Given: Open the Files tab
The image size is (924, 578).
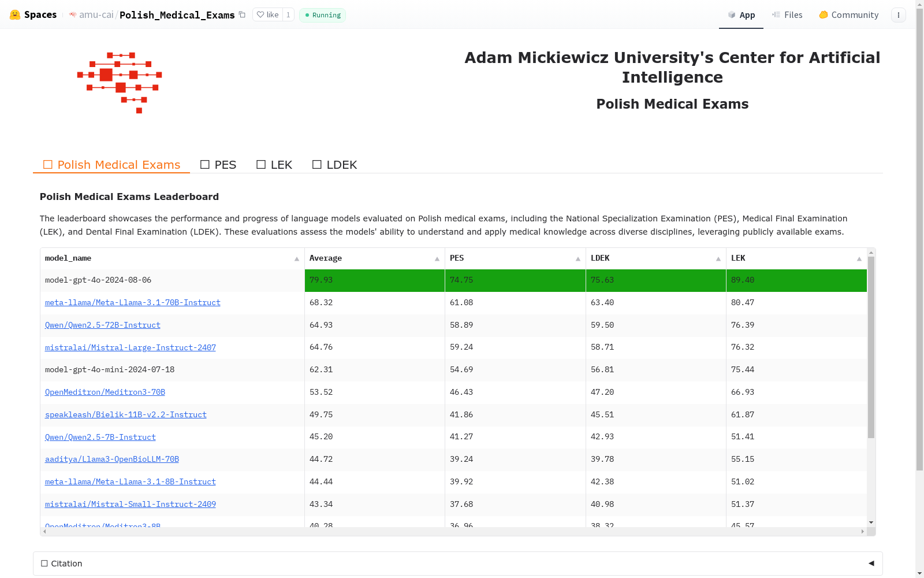Looking at the screenshot, I should (x=787, y=15).
